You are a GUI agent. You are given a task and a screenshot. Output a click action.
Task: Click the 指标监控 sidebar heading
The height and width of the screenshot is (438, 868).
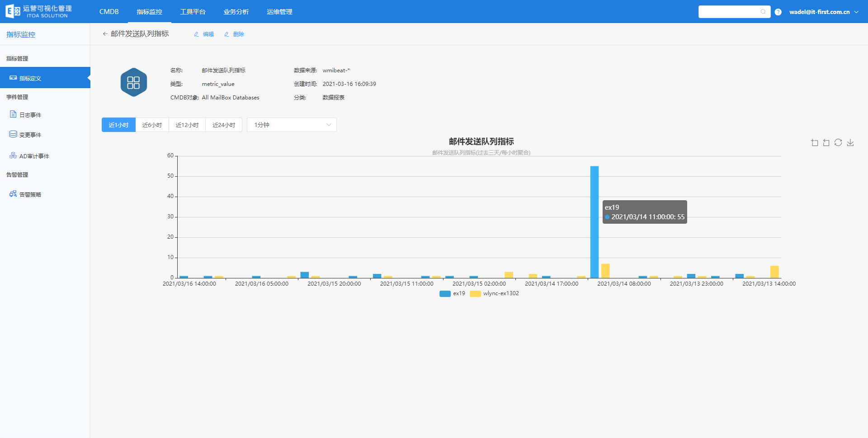click(x=21, y=34)
